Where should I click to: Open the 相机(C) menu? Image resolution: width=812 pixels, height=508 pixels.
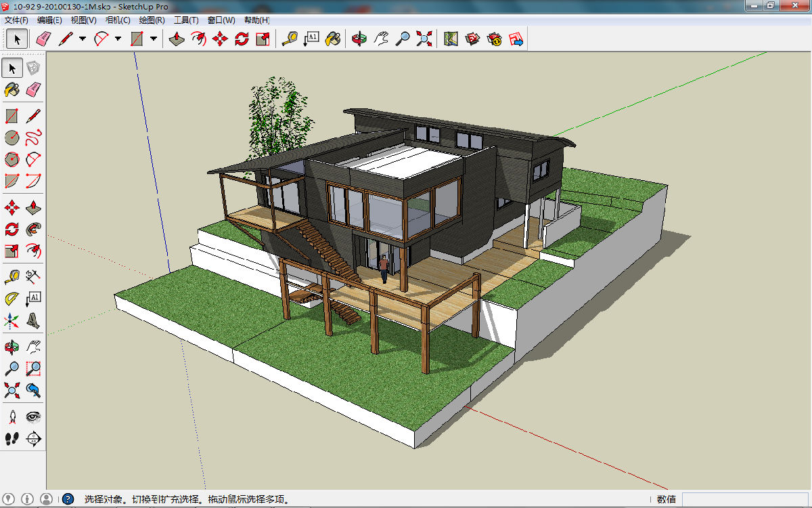118,20
